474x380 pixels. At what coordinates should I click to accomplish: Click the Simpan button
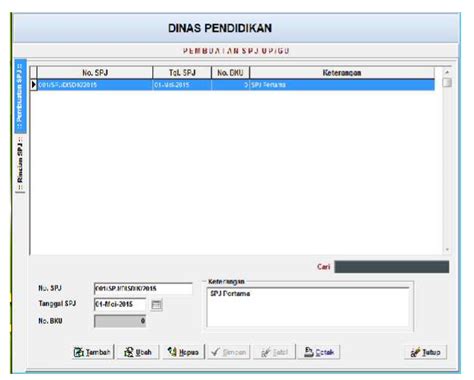point(229,352)
